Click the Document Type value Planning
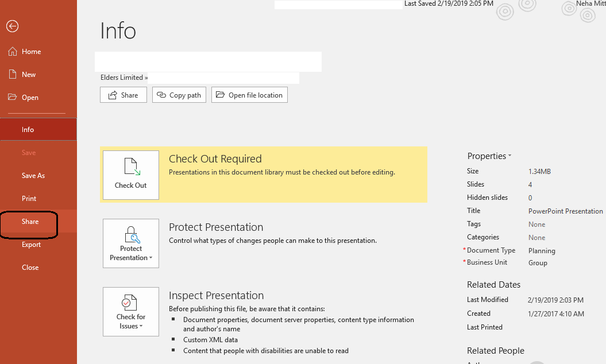This screenshot has width=606, height=364. coord(542,251)
